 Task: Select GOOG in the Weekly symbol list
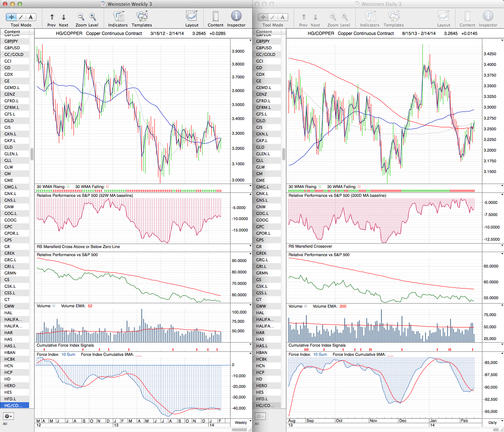coord(11,220)
